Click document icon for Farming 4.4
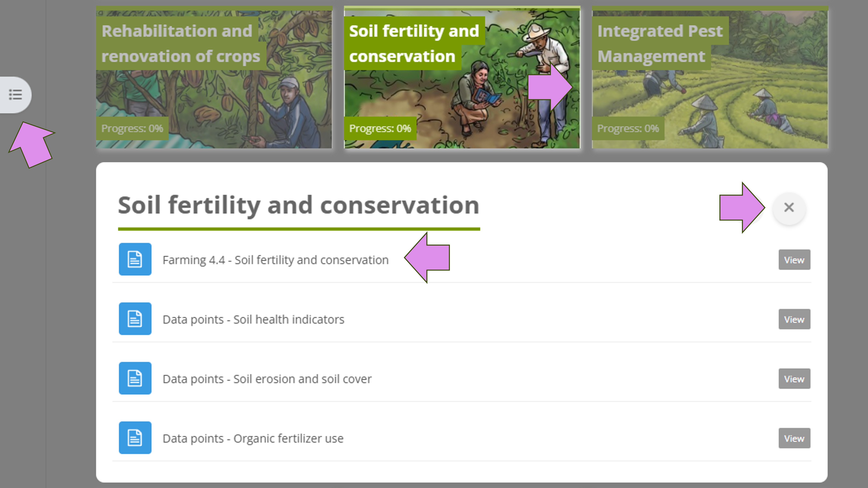Screen dimensions: 868x488 pos(135,259)
